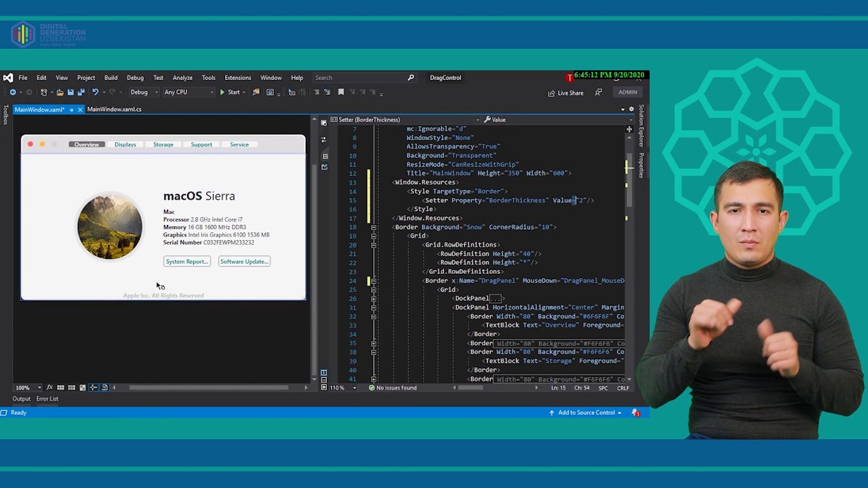The width and height of the screenshot is (868, 488).
Task: Open the Toolbox side panel tab
Action: [x=5, y=115]
